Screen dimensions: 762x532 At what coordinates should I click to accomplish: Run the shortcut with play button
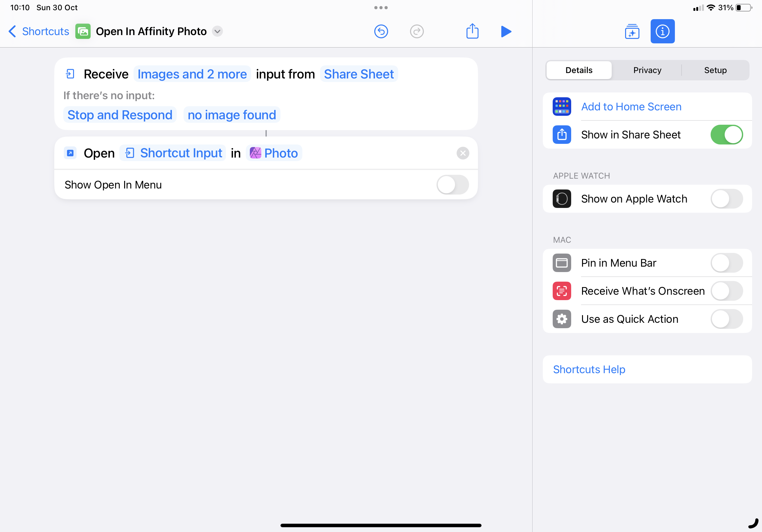click(x=506, y=31)
